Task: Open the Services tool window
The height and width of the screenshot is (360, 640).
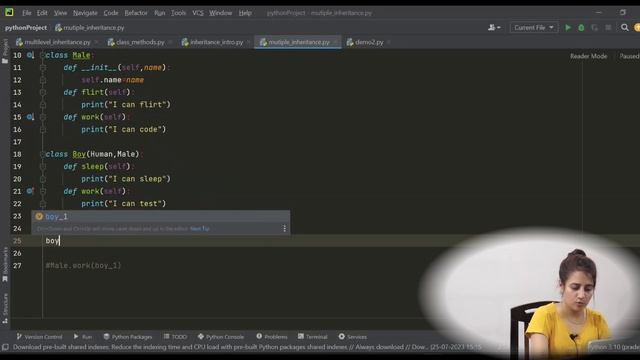Action: [x=353, y=337]
